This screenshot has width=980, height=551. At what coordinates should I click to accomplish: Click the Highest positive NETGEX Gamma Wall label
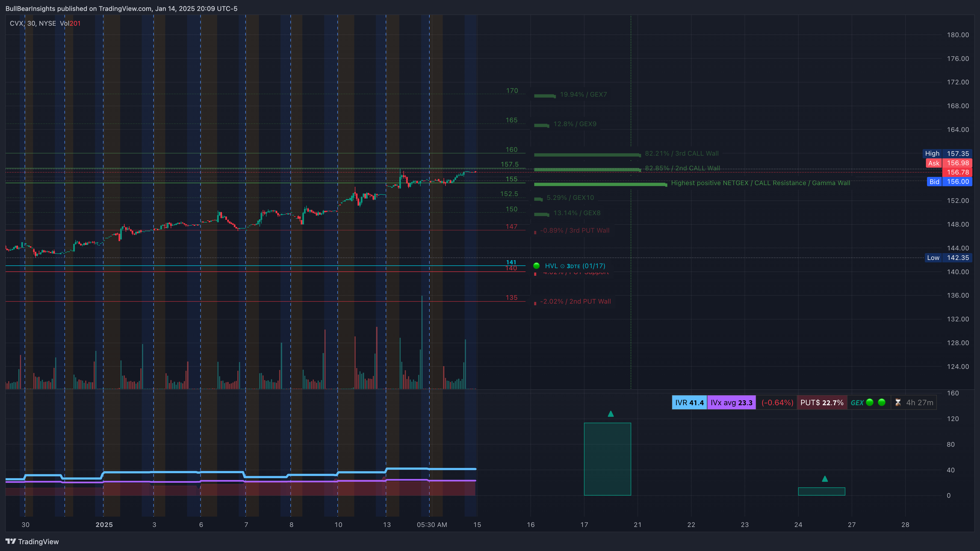pyautogui.click(x=760, y=183)
